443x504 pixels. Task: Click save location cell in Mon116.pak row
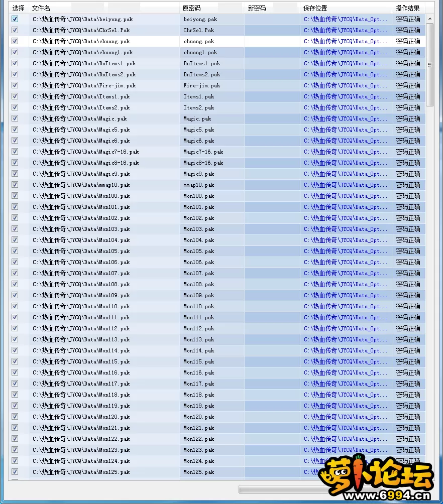pos(346,372)
